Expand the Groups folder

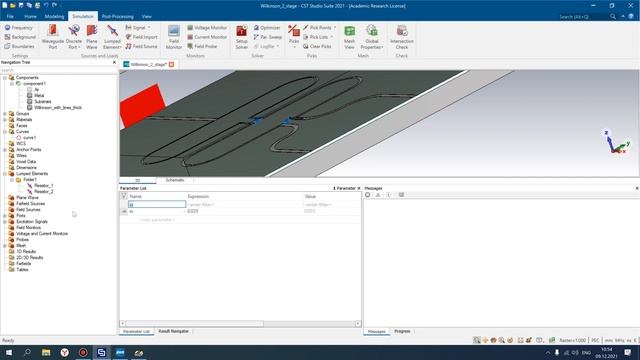pos(5,113)
